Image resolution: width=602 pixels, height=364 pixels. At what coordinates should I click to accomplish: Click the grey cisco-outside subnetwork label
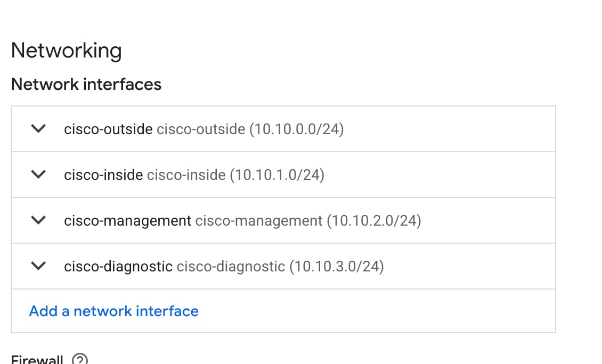pyautogui.click(x=201, y=129)
